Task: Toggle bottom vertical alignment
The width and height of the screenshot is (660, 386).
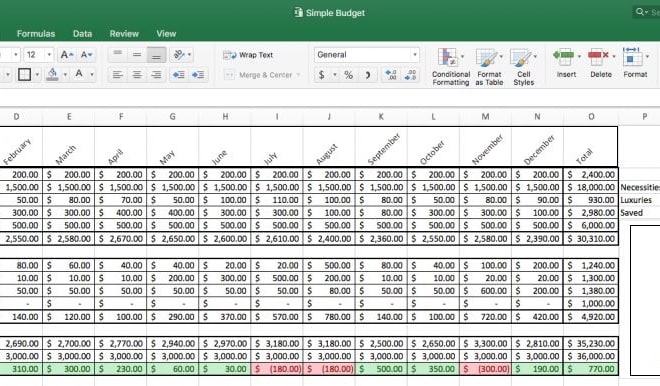Action: 156,54
